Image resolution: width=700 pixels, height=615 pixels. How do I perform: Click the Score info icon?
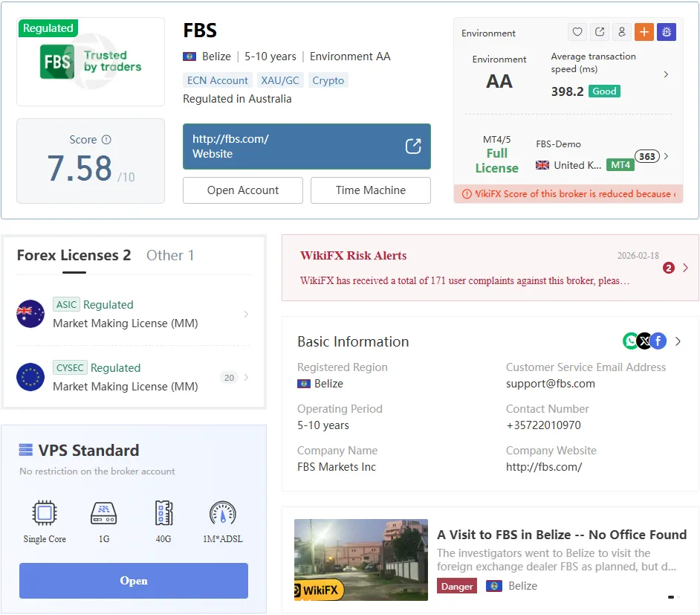(x=106, y=139)
